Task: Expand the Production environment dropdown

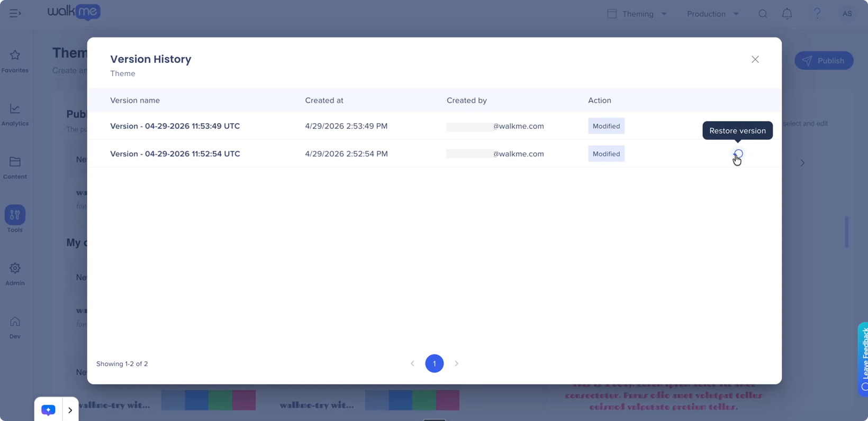Action: point(712,14)
